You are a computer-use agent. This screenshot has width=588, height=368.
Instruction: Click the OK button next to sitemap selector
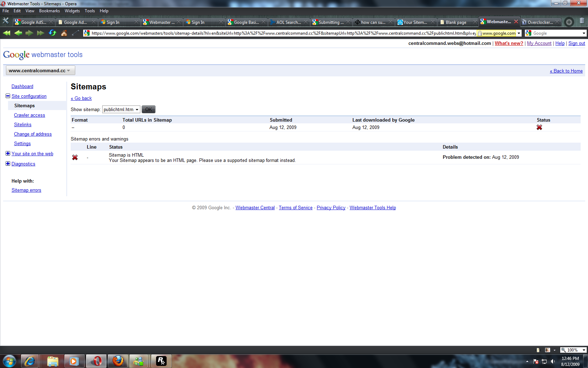click(x=148, y=109)
